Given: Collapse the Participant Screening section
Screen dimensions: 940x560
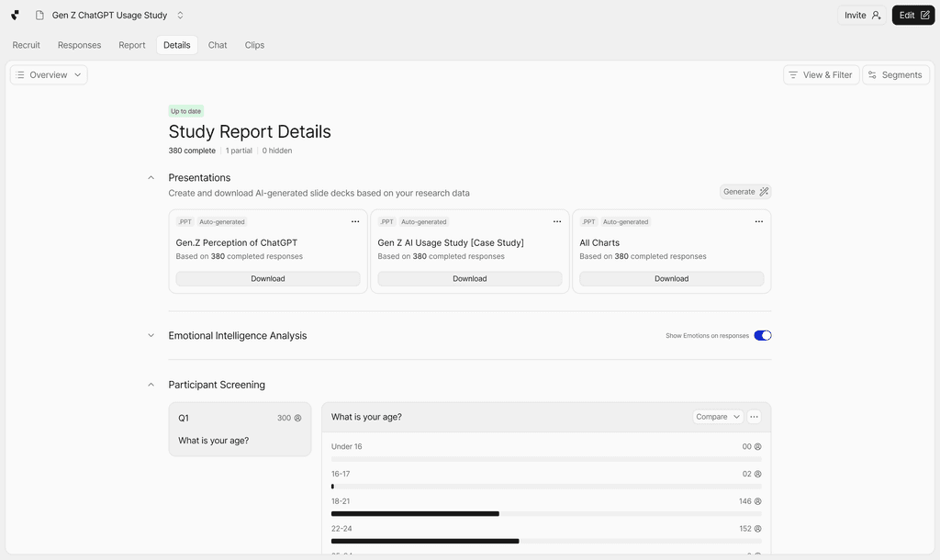Looking at the screenshot, I should pos(151,385).
